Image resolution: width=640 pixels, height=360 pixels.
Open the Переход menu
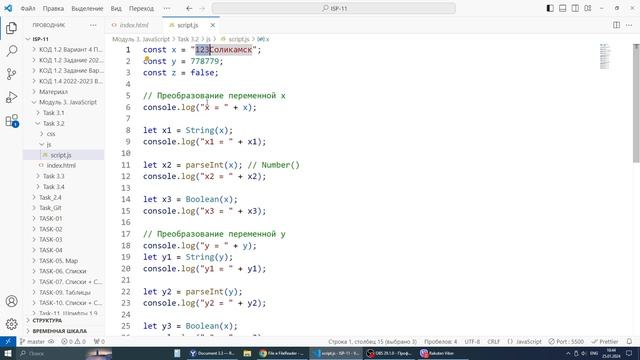141,8
